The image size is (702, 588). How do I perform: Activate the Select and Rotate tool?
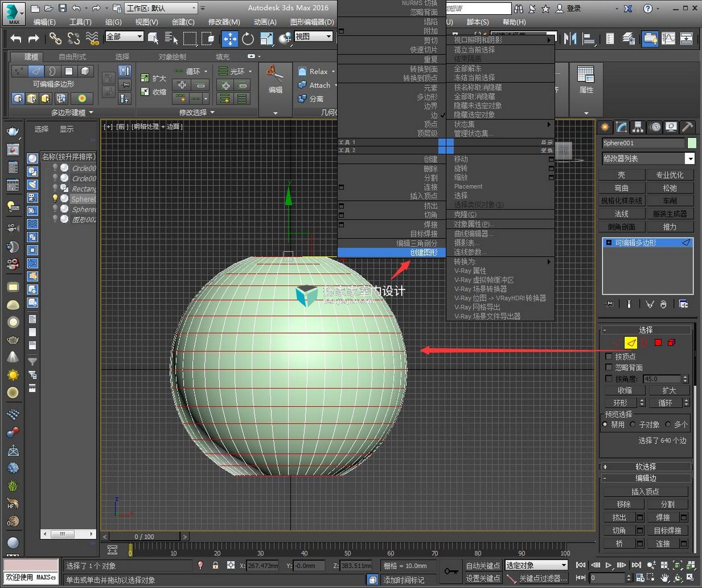coord(248,38)
